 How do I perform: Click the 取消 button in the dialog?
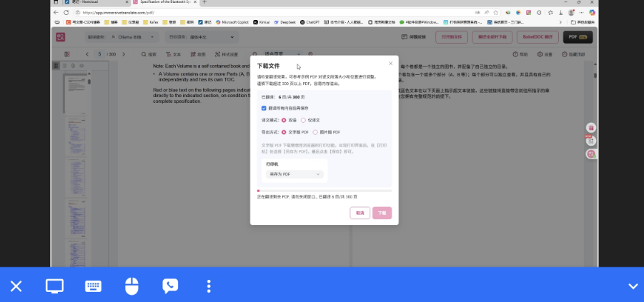coord(360,213)
